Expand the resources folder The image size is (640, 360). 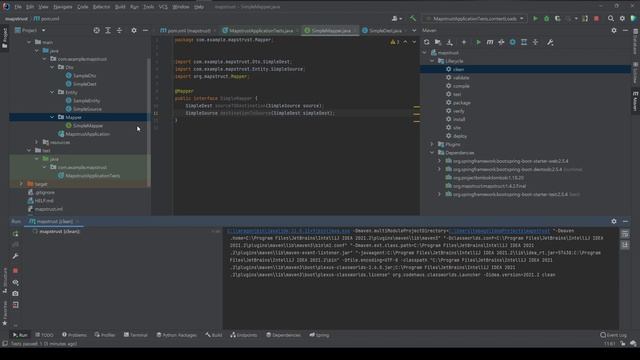point(36,142)
